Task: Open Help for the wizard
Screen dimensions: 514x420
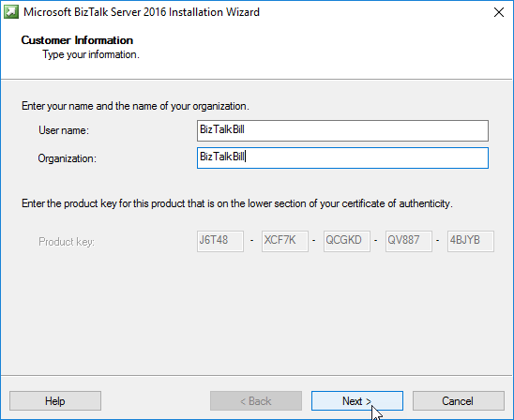Action: [55, 400]
